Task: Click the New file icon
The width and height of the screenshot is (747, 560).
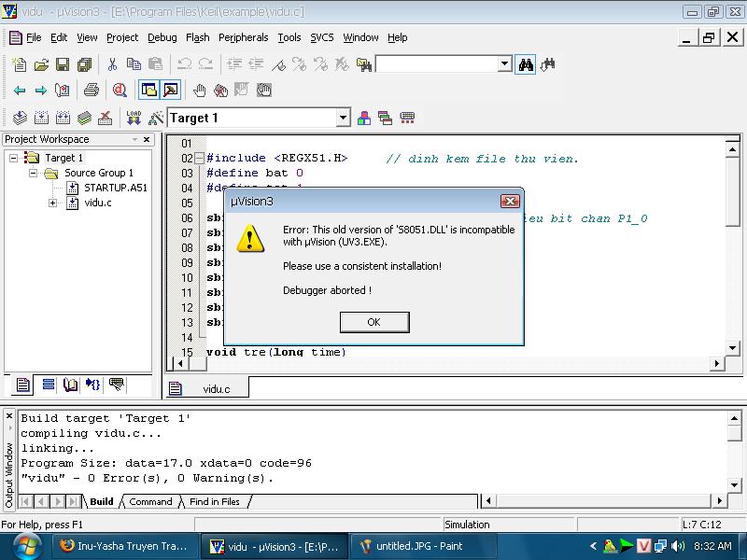Action: [x=20, y=64]
